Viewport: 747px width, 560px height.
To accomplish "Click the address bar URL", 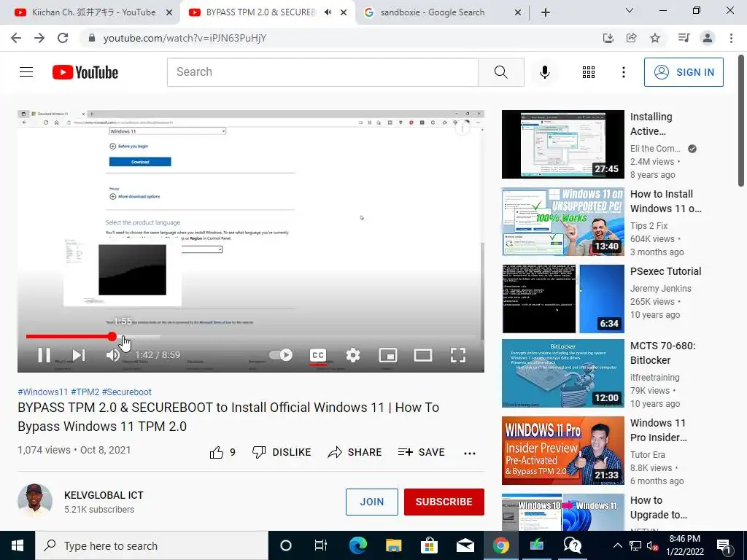I will (185, 38).
